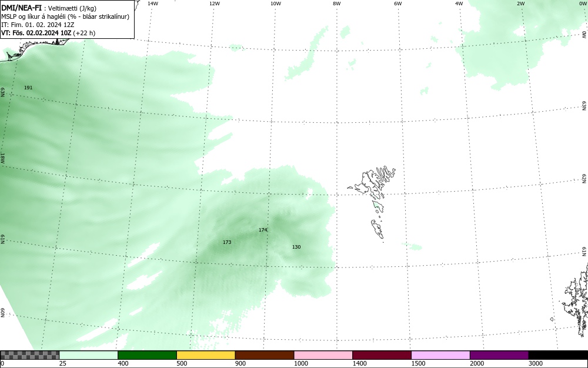Click the light green 25-400 legend swatch
The height and width of the screenshot is (368, 588).
pyautogui.click(x=89, y=355)
